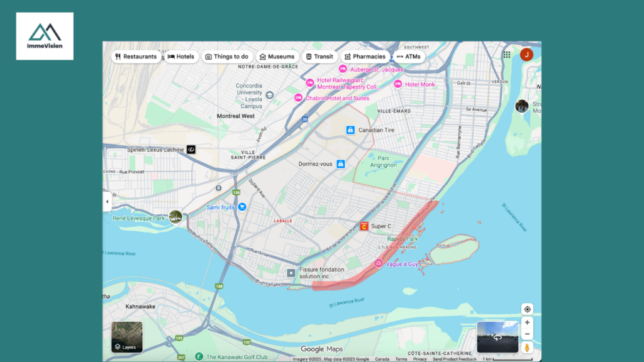Image resolution: width=644 pixels, height=362 pixels.
Task: Center map on your location
Action: click(x=527, y=309)
